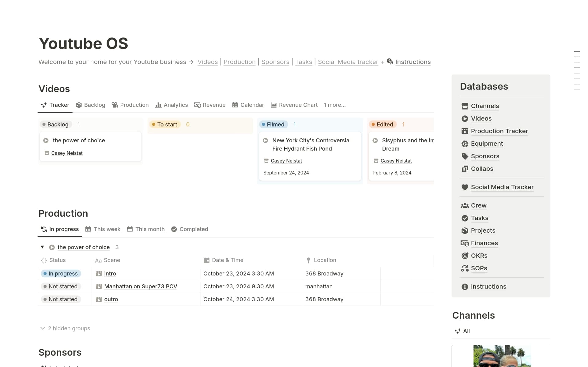
Task: Click the Social Media tracker welcome link
Action: [348, 62]
